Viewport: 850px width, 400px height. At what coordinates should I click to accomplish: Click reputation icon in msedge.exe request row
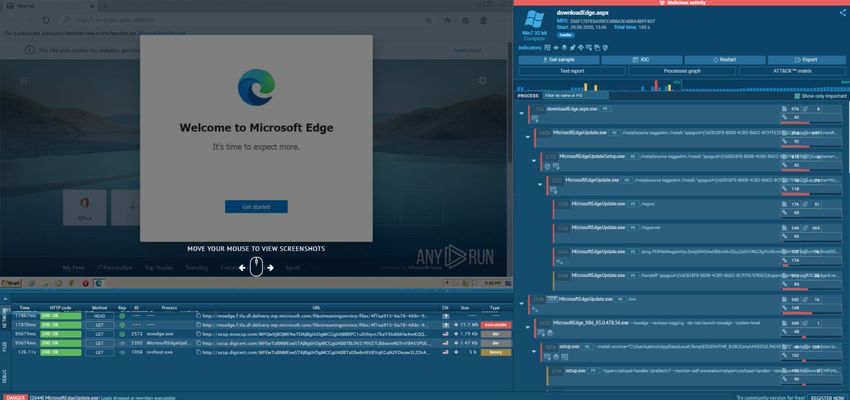[122, 334]
